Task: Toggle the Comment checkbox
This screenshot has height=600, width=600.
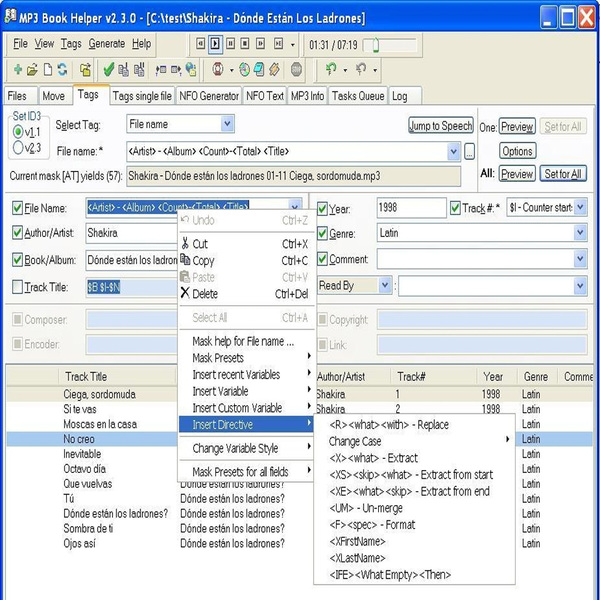Action: (322, 259)
